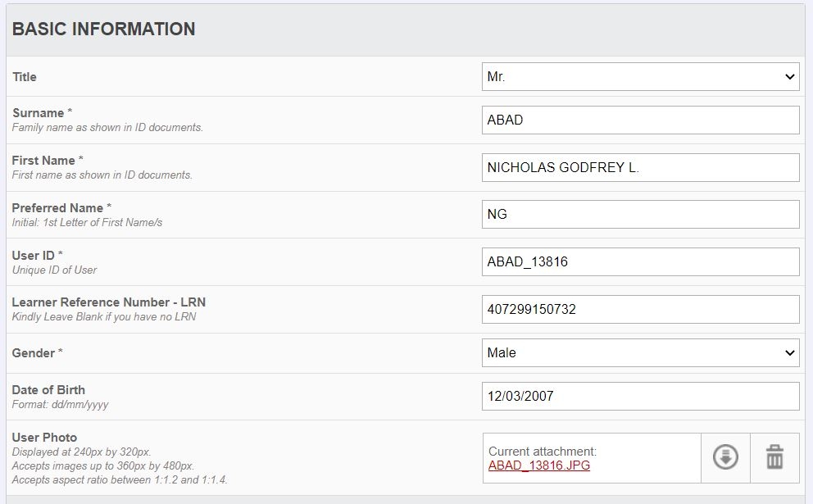Open the Title dropdown
The width and height of the screenshot is (813, 504).
tap(640, 77)
